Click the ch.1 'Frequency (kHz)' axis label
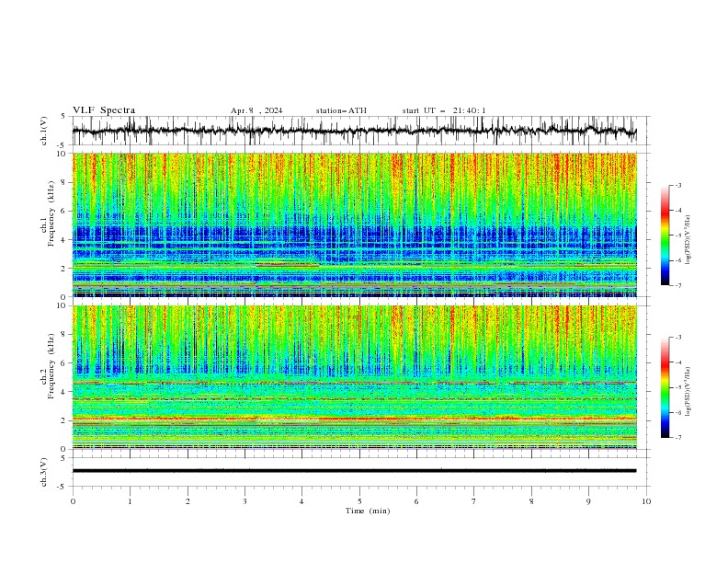The height and width of the screenshot is (563, 728). (51, 214)
